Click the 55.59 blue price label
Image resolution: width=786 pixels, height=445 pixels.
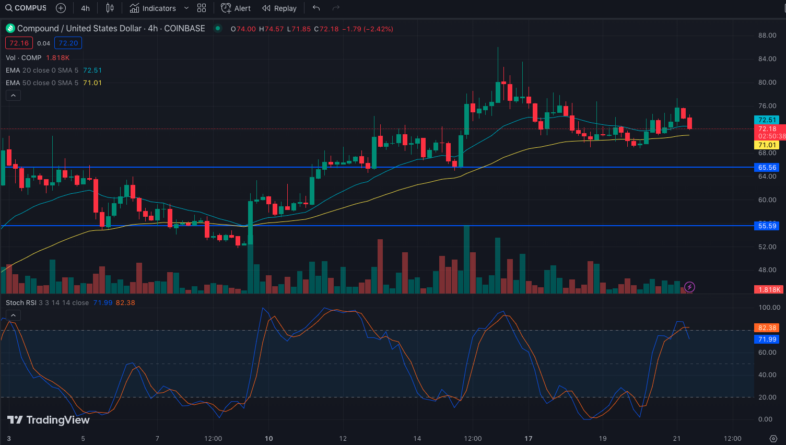coord(767,226)
